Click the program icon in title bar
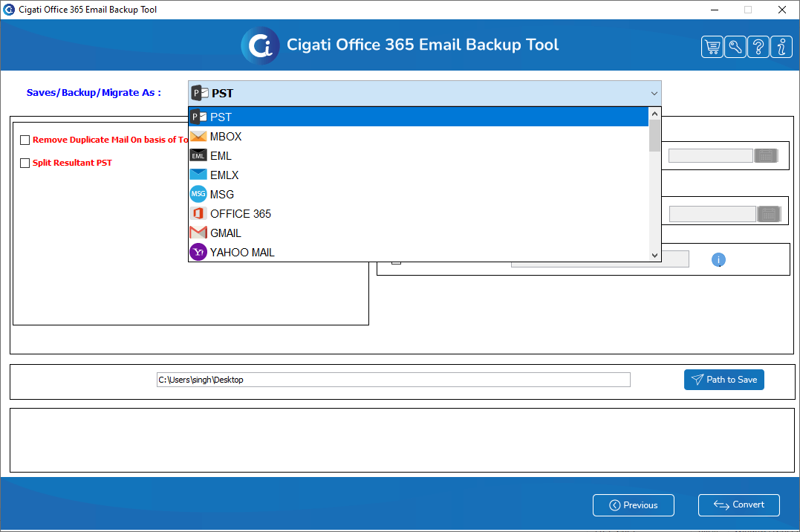This screenshot has width=800, height=532. 9,9
